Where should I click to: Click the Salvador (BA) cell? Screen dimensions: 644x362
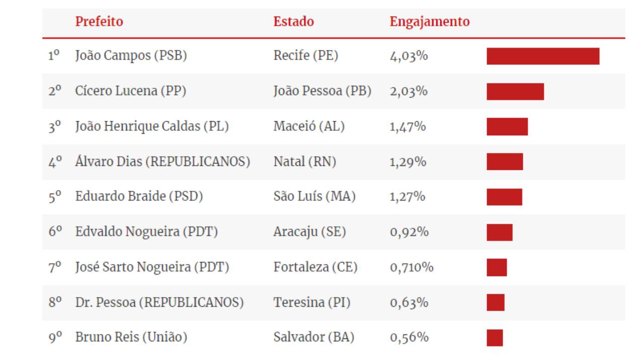pos(313,337)
